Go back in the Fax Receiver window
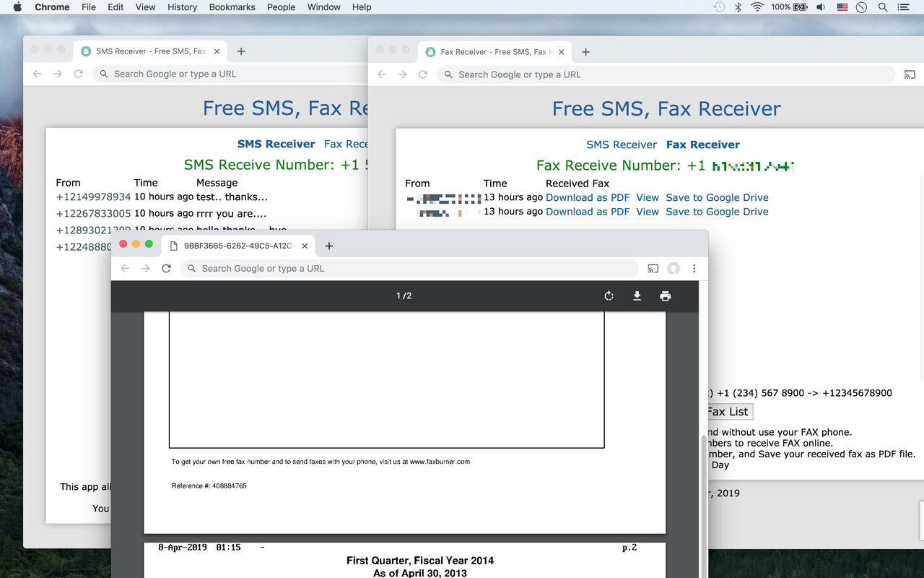Viewport: 924px width, 578px height. pyautogui.click(x=381, y=74)
